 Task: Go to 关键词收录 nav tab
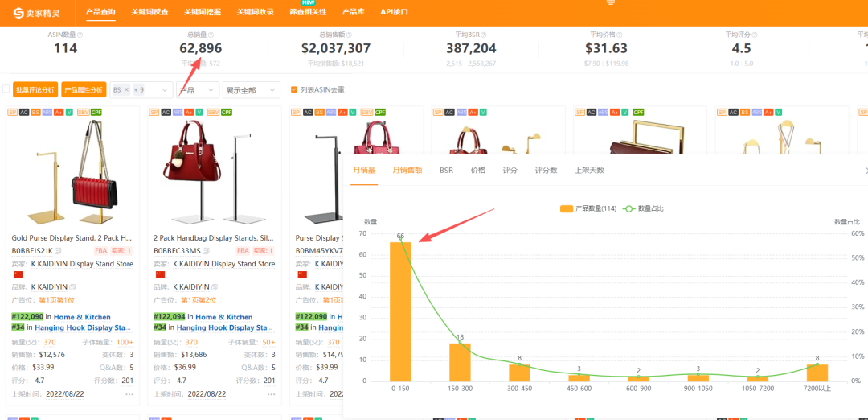256,11
